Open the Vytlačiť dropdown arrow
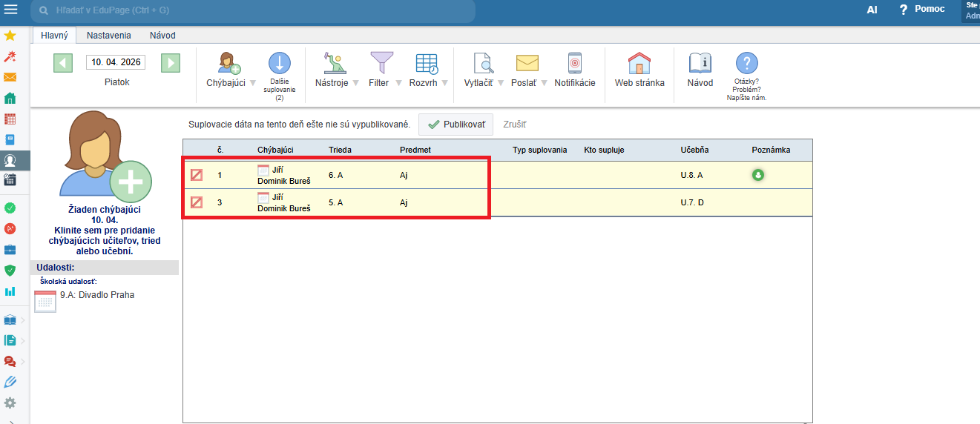 501,83
